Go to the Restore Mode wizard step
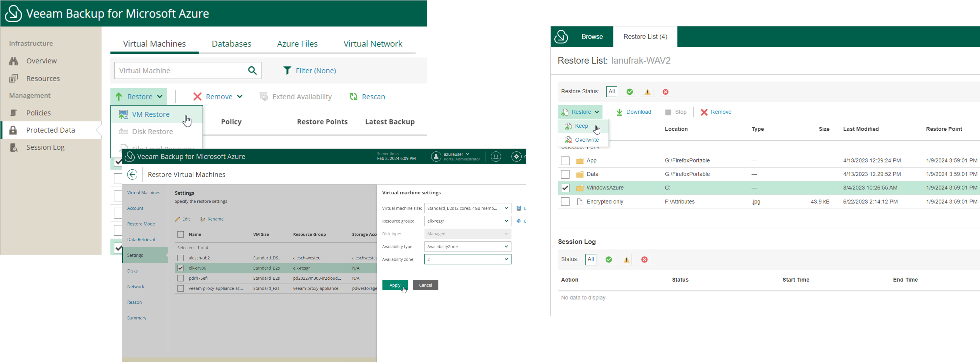This screenshot has height=362, width=980. (x=141, y=224)
